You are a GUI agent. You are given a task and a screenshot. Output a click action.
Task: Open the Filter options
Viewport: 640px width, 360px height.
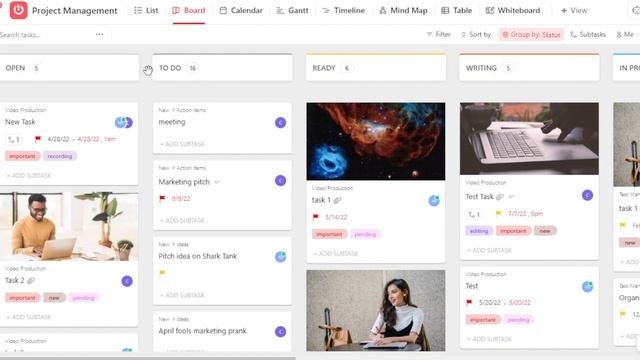pyautogui.click(x=438, y=34)
